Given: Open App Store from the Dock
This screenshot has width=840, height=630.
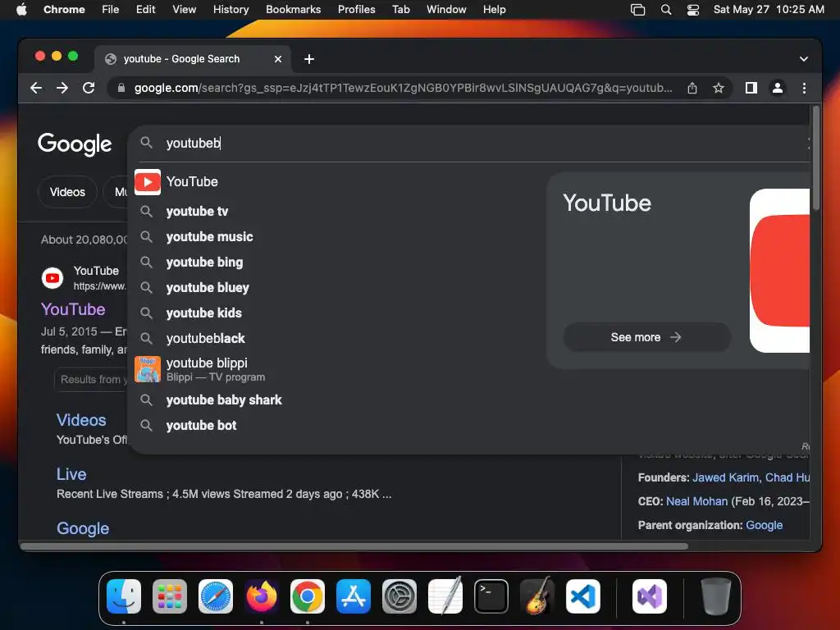Looking at the screenshot, I should point(354,596).
